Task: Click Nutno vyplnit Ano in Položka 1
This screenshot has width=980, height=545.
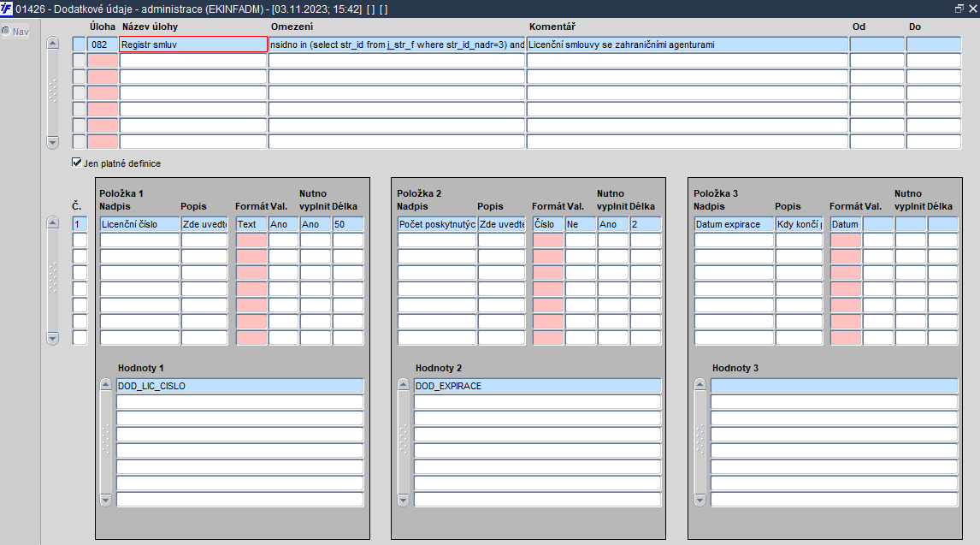Action: 315,224
